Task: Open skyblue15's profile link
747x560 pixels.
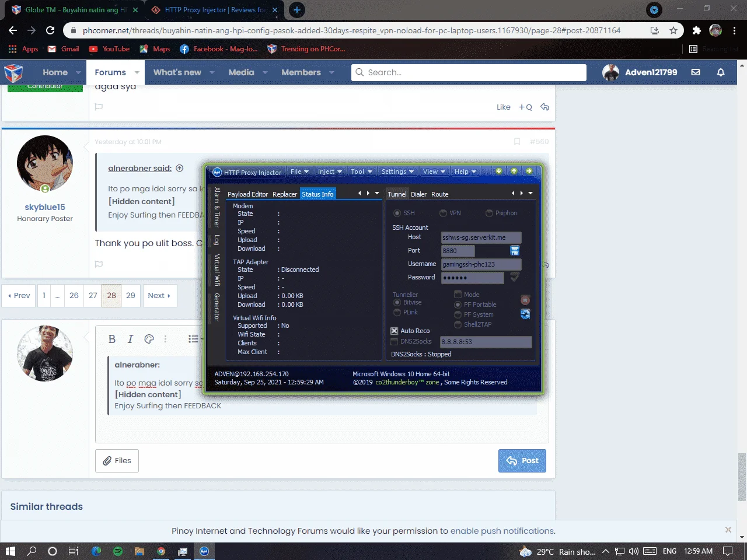Action: (45, 207)
